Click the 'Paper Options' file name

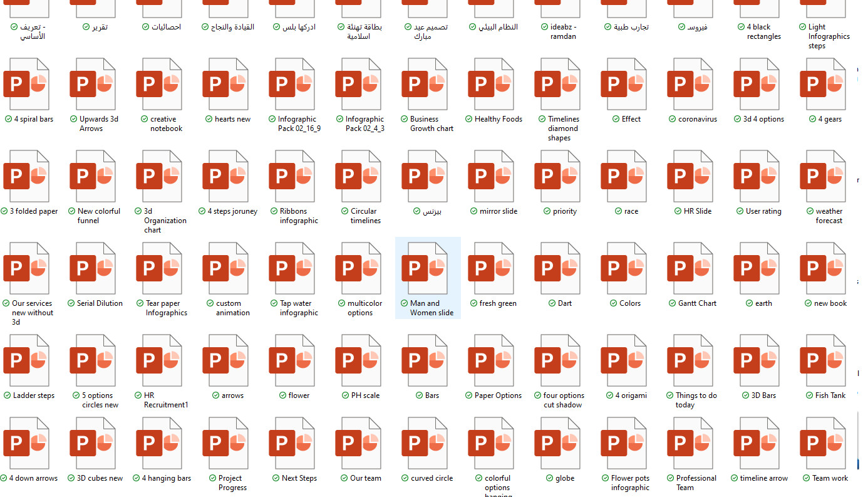click(498, 395)
